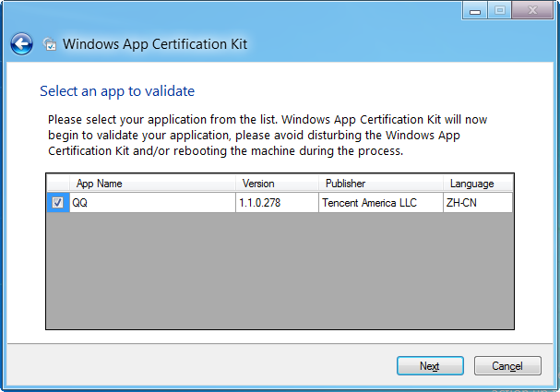Click the 'Select an app to validate' heading
Screen dimensions: 560x392
(117, 91)
